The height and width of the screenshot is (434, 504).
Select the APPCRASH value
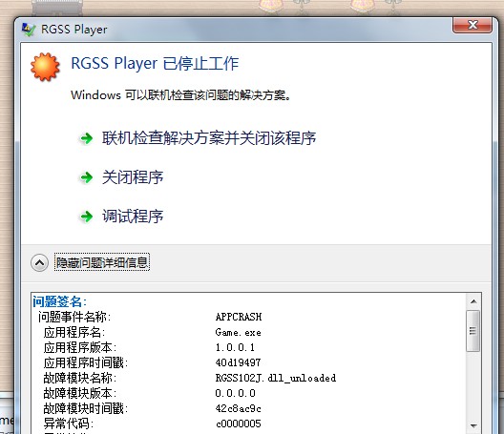239,317
